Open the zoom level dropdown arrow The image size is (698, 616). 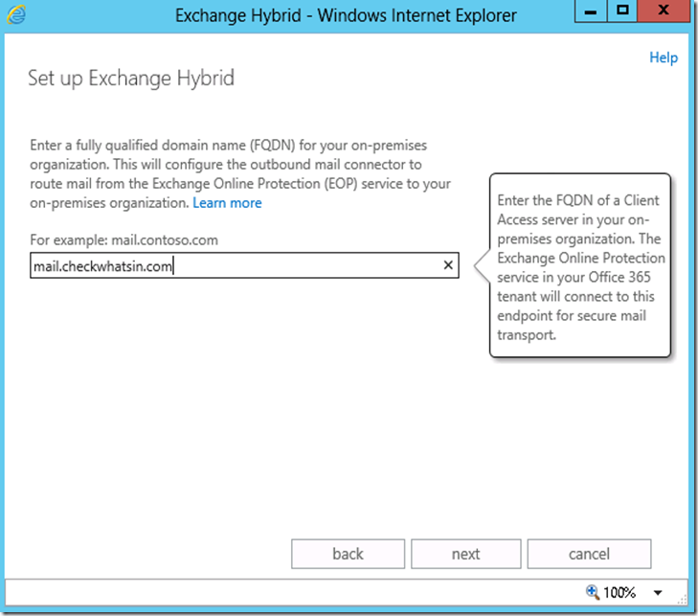coord(658,593)
